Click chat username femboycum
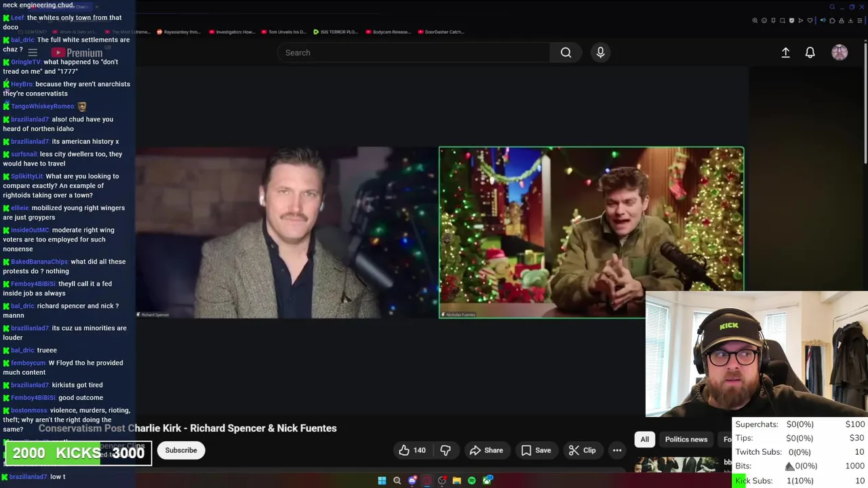The height and width of the screenshot is (488, 868). coord(28,363)
